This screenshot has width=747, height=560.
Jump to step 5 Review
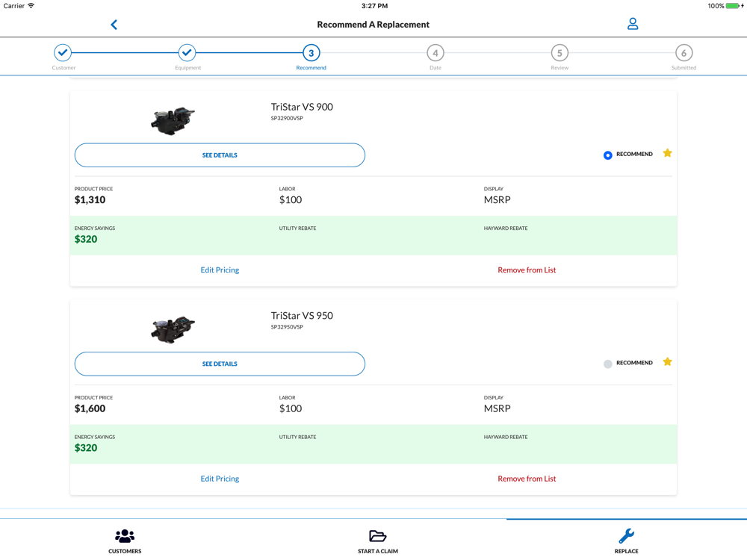point(560,53)
